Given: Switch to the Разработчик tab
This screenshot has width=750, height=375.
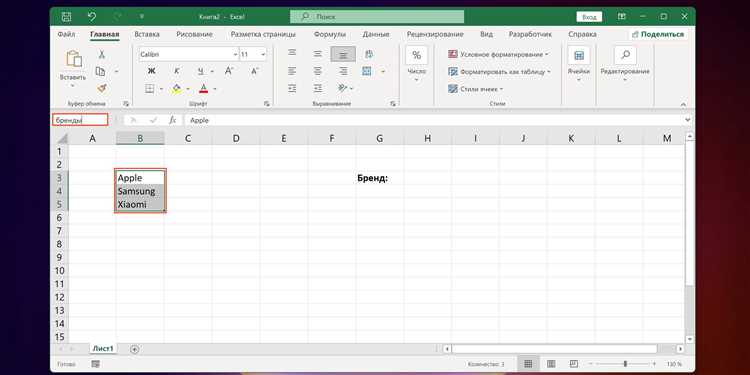Looking at the screenshot, I should coord(530,34).
